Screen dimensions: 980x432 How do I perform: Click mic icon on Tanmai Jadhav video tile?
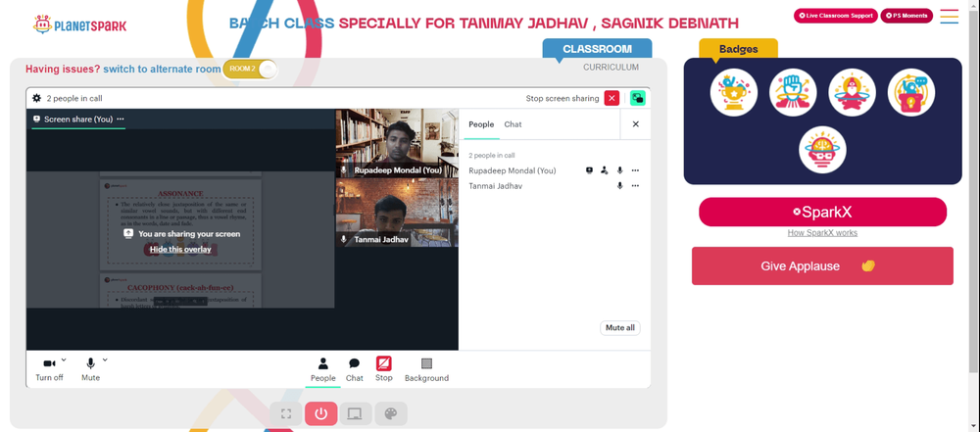pos(344,239)
